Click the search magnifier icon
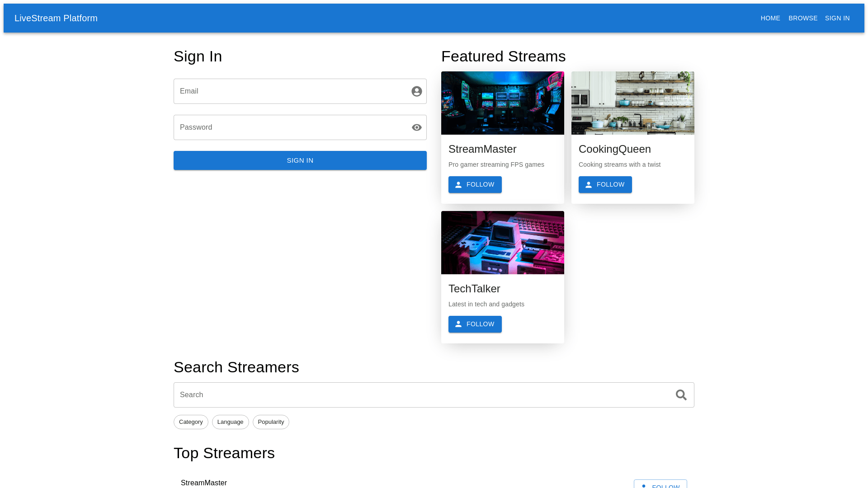The width and height of the screenshot is (868, 488). [x=681, y=395]
